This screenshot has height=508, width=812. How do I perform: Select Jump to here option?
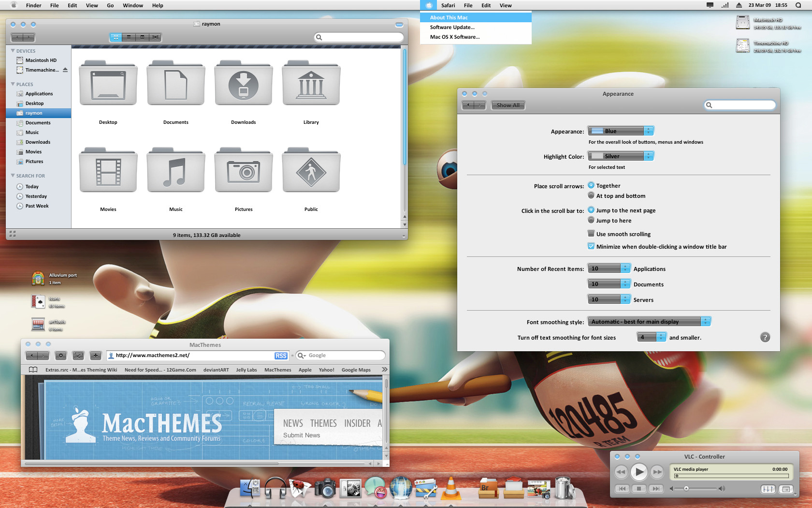point(591,220)
